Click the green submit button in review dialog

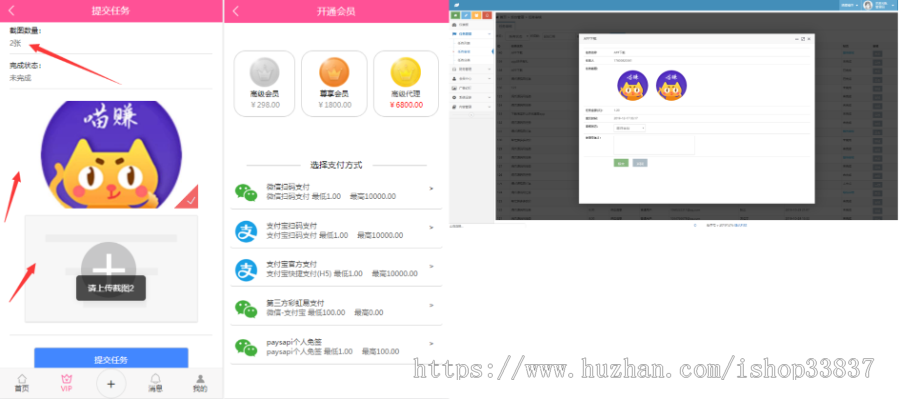click(x=621, y=163)
